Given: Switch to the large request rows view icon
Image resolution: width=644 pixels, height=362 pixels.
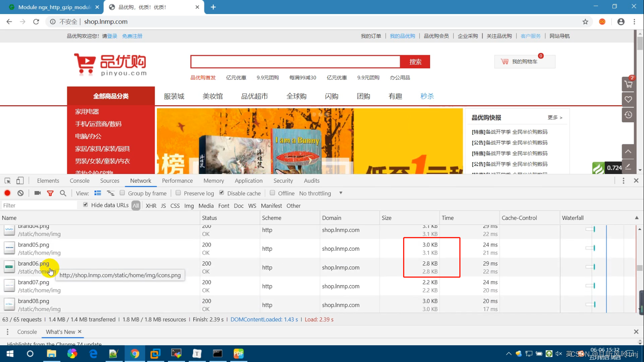Looking at the screenshot, I should pos(98,193).
